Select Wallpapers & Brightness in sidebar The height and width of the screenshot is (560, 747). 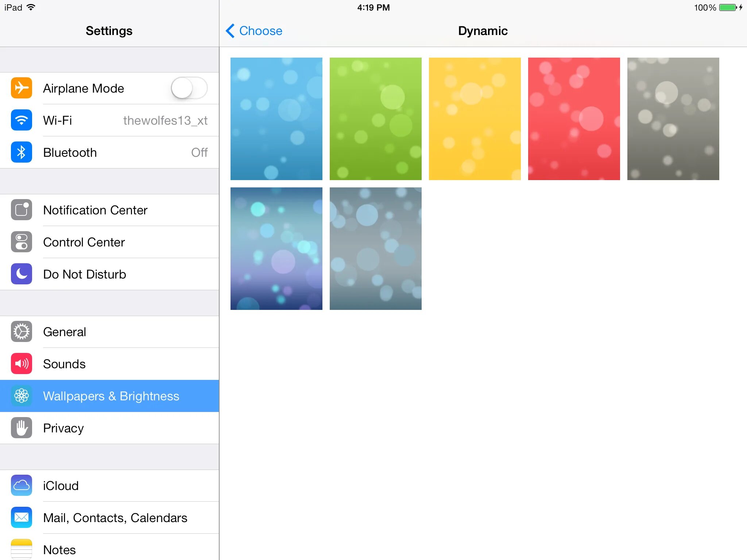[x=111, y=396]
